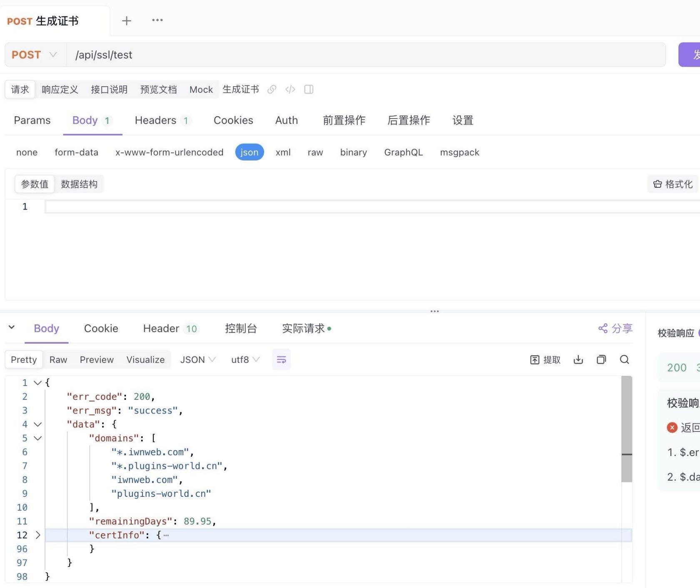This screenshot has height=588, width=700.
Task: Select the form-data body type
Action: click(x=76, y=152)
